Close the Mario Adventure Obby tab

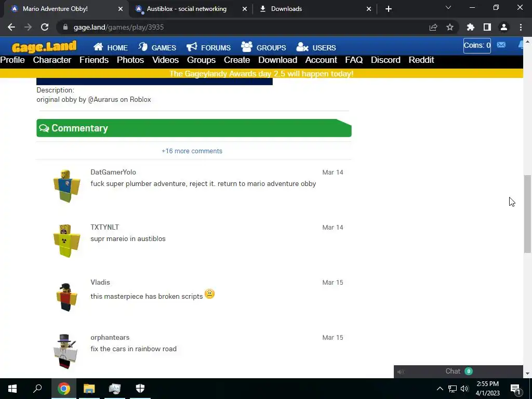tap(121, 9)
